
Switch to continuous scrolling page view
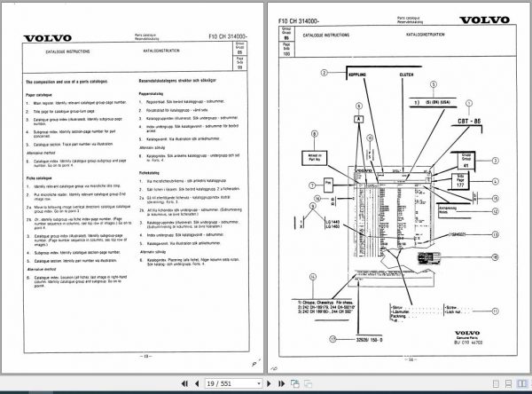point(508,384)
